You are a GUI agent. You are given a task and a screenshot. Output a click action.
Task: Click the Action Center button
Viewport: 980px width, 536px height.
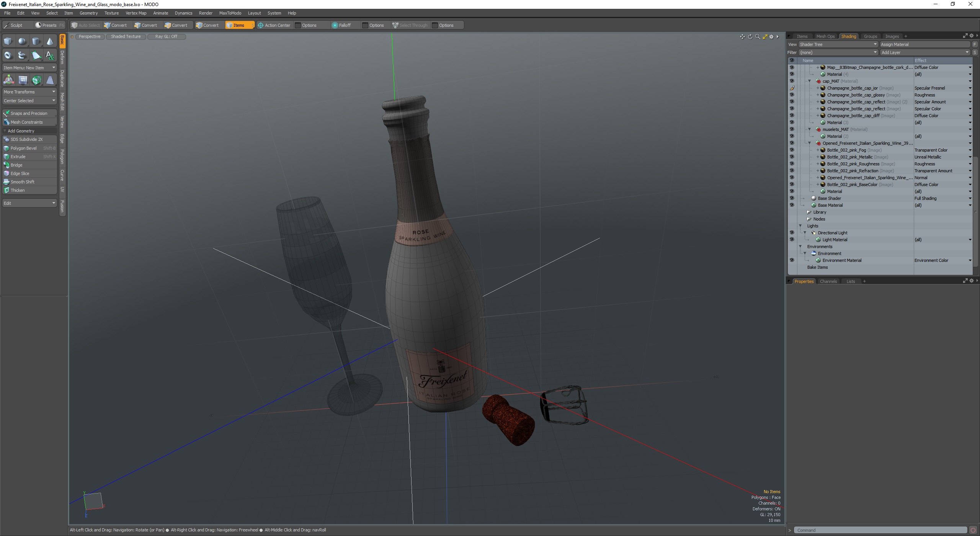274,25
